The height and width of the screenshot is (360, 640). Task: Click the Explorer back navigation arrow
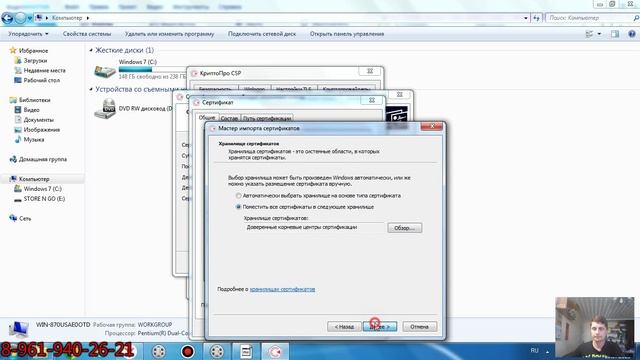click(x=7, y=18)
